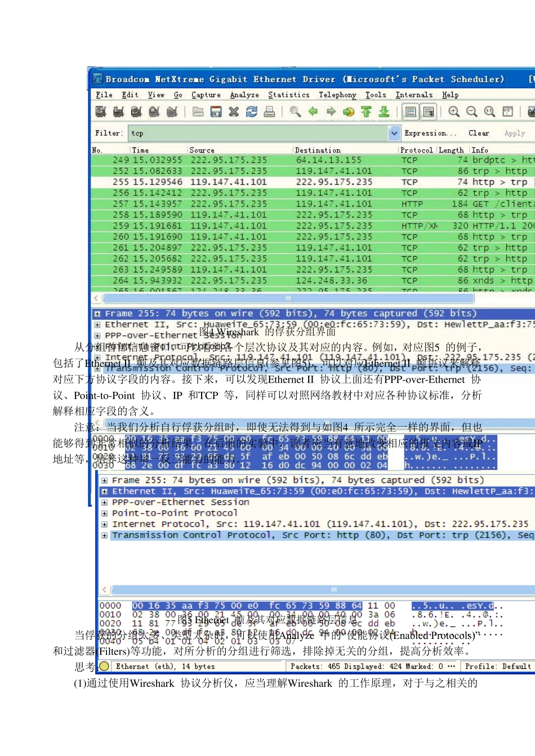Go to specific packet number icon

349,111
